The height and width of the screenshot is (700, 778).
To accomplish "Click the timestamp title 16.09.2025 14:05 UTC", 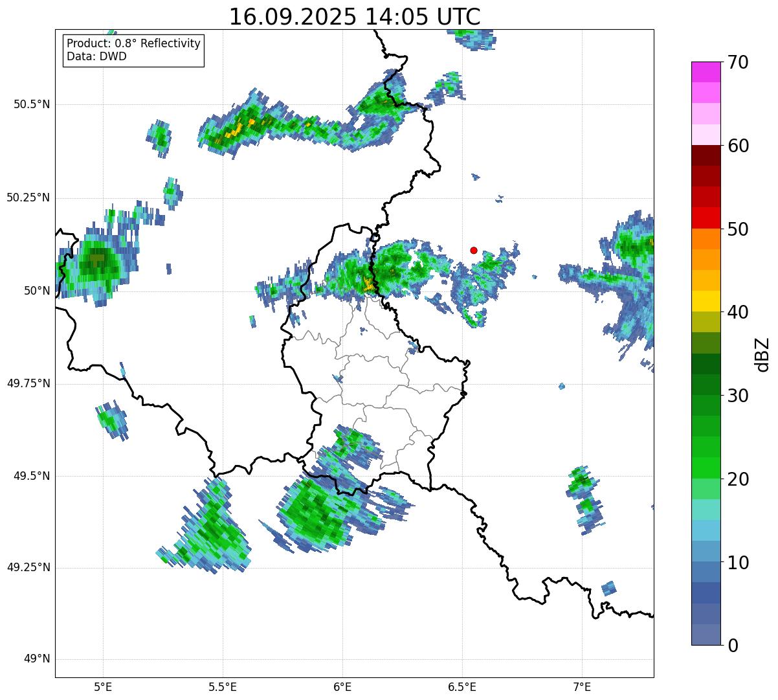I will [x=355, y=17].
